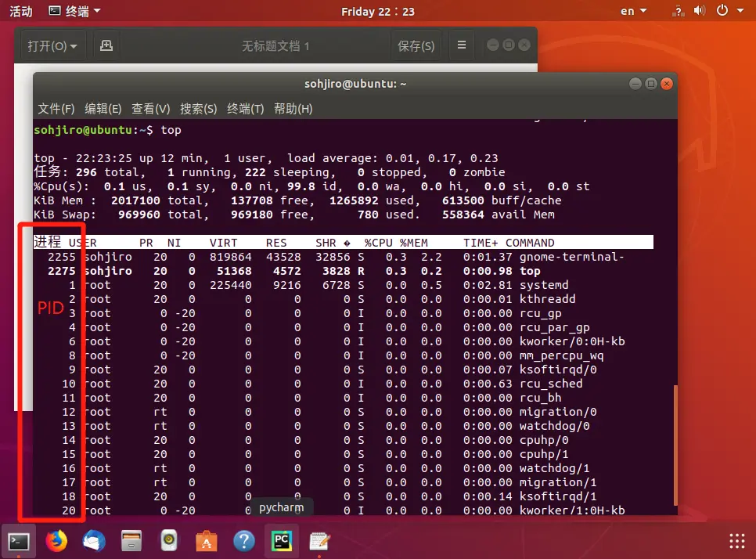The height and width of the screenshot is (559, 756).
Task: Click mm_percpu_wq command text
Action: point(561,355)
